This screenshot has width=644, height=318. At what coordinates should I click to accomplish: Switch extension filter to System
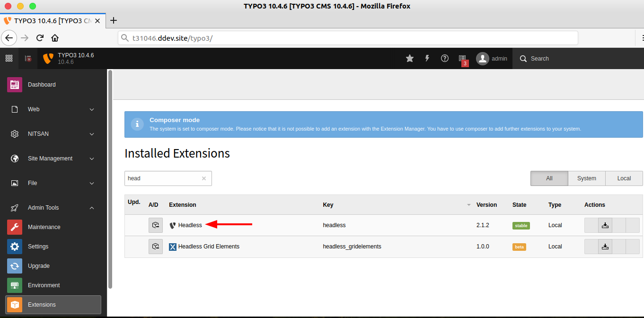(x=586, y=178)
